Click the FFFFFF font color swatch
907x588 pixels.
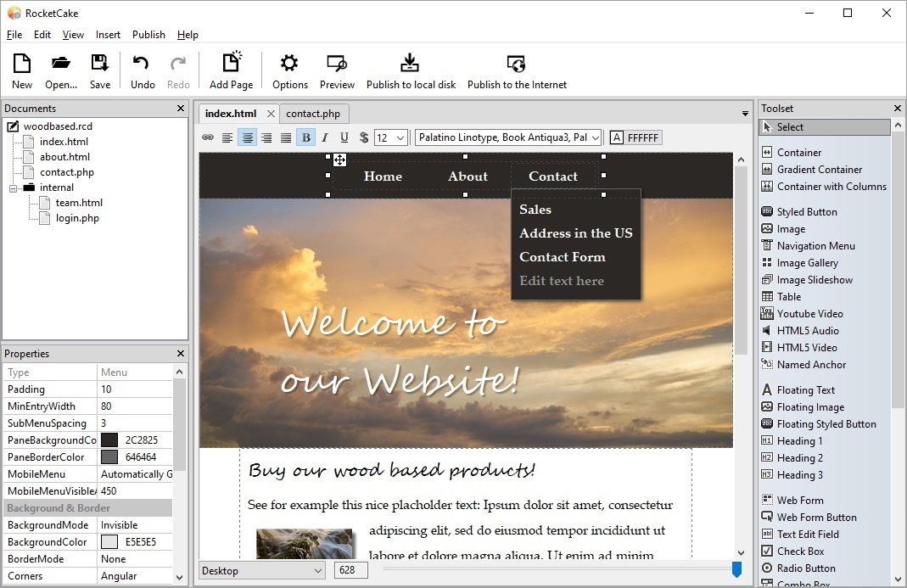coord(635,137)
